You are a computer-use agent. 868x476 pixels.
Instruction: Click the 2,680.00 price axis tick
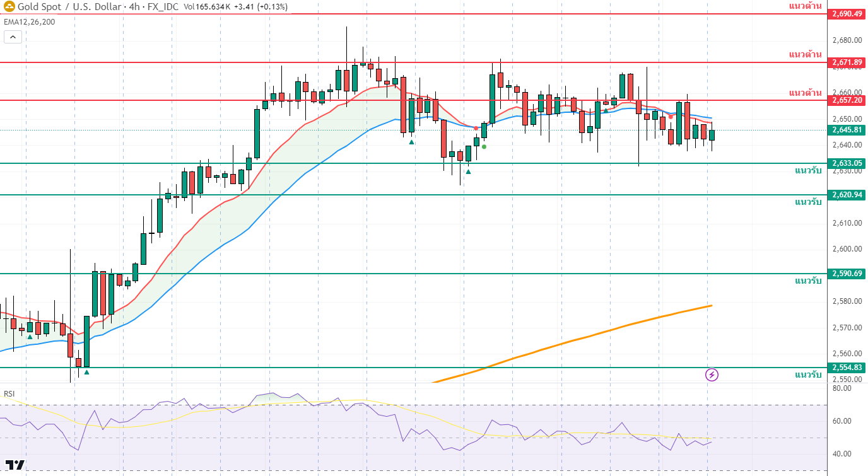pyautogui.click(x=847, y=40)
